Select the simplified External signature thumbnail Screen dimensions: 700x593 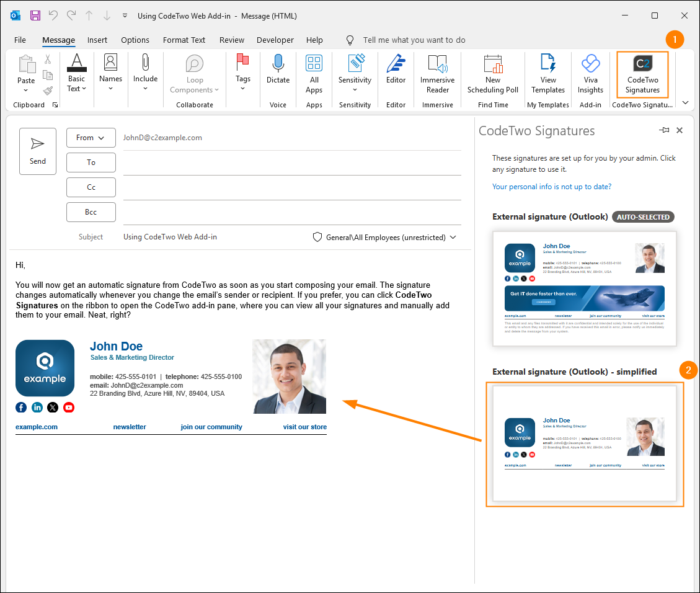(585, 444)
